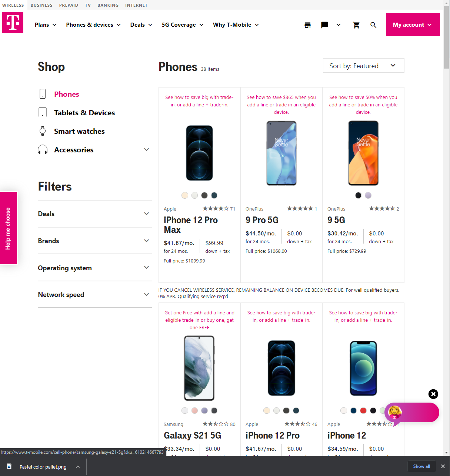
Task: Choose black color for OnePlus 9 5G
Action: [358, 195]
